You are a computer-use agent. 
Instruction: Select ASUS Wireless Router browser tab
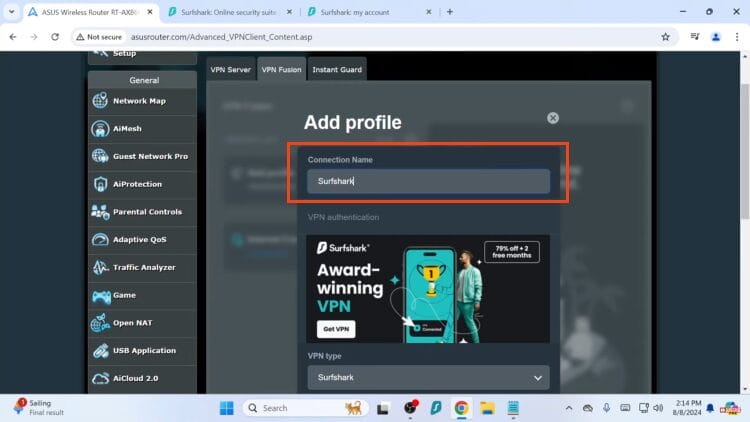(89, 12)
